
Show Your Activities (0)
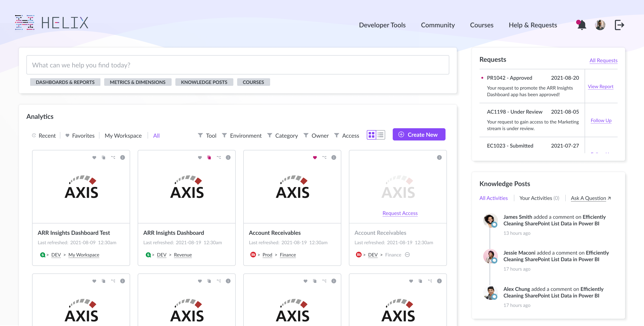(539, 198)
